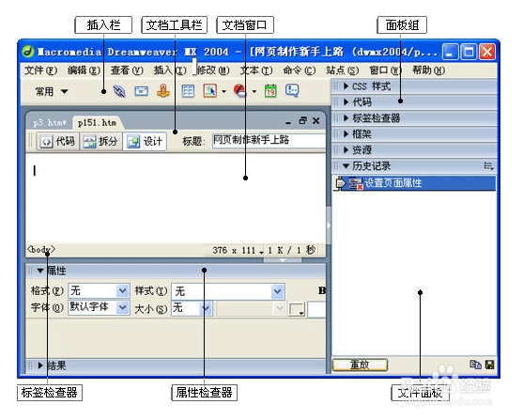Select the p151.htm document tab
This screenshot has width=523, height=420.
pyautogui.click(x=98, y=123)
